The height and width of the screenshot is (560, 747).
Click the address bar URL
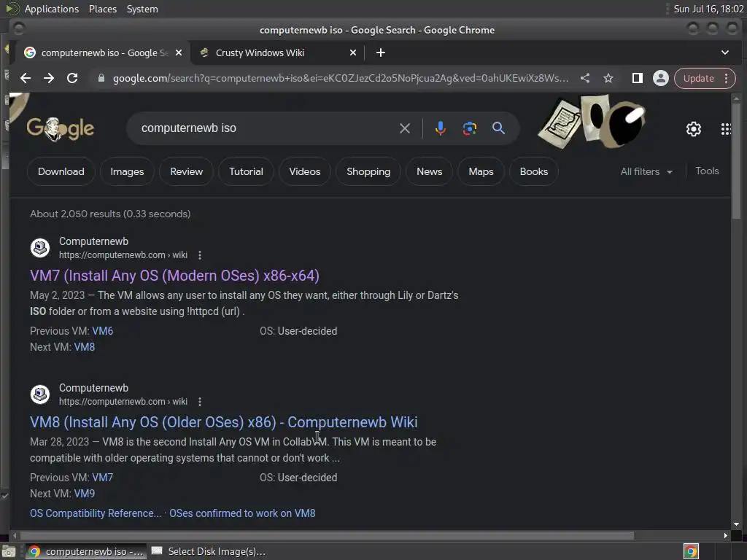click(340, 78)
